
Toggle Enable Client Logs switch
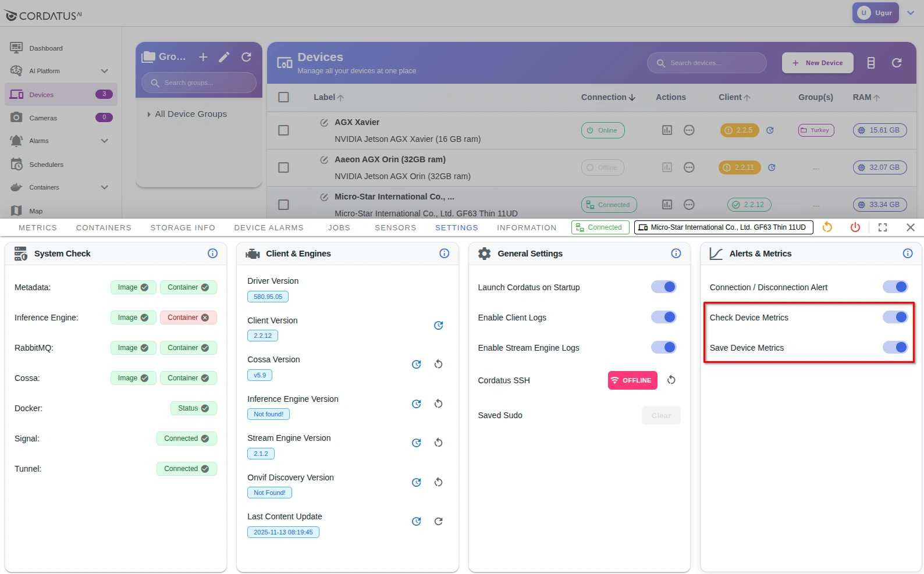[x=664, y=317]
